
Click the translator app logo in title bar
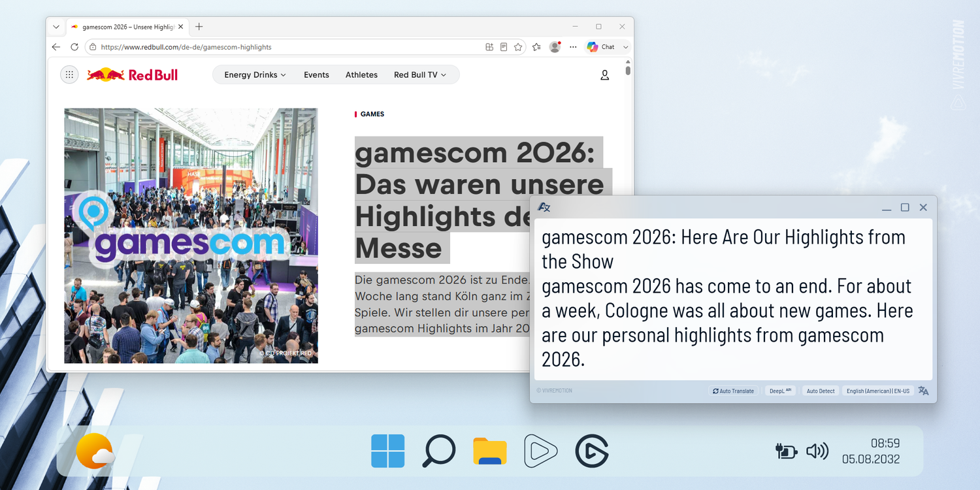(x=544, y=207)
